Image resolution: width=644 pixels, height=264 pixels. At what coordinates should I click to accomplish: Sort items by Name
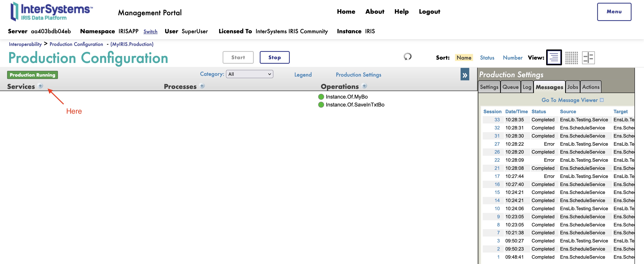click(464, 58)
